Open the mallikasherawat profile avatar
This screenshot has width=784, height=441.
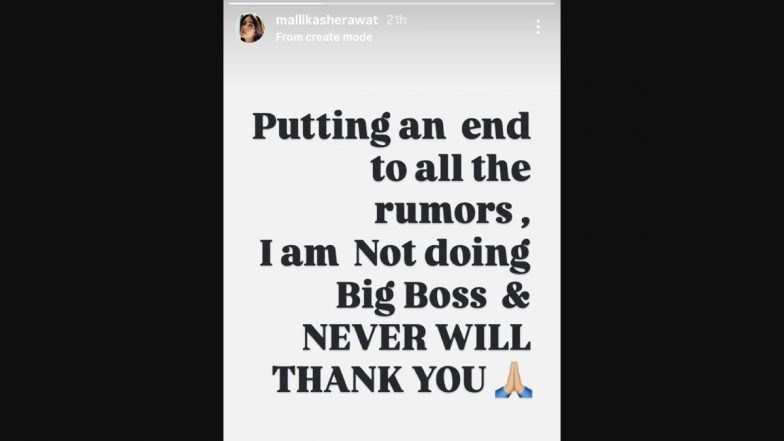[250, 28]
